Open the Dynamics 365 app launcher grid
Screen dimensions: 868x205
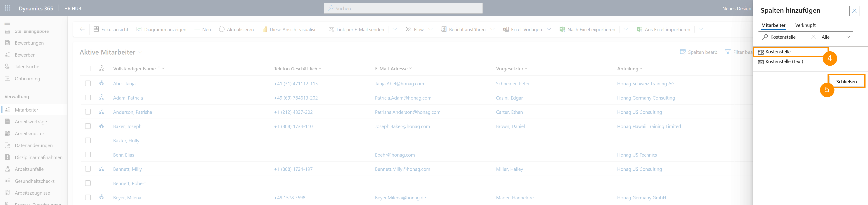(8, 8)
